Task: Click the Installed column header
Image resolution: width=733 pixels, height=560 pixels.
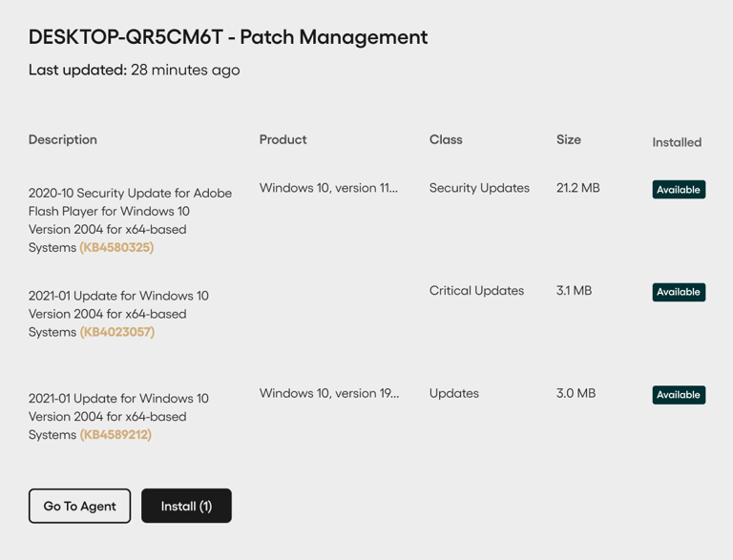Action: [x=677, y=142]
